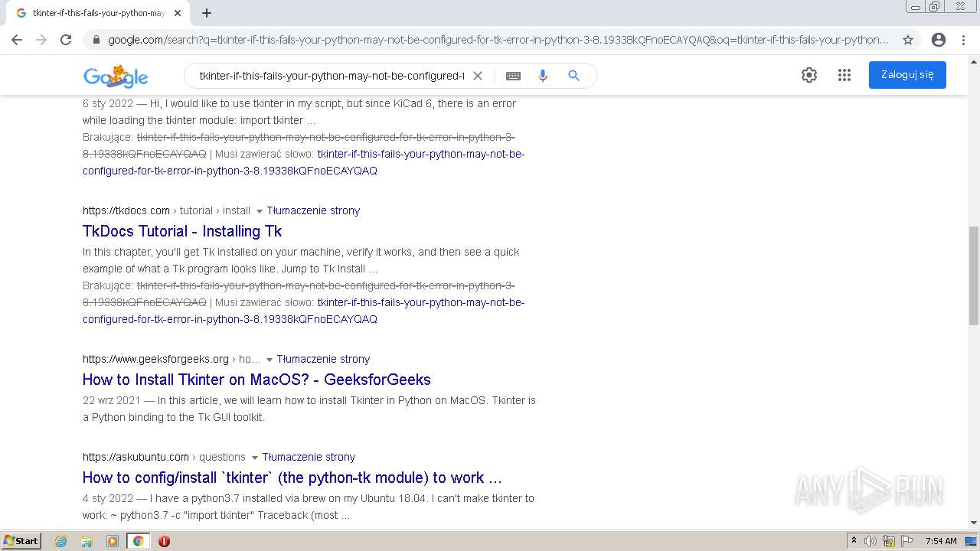Submit search with the magnifying glass

pos(573,76)
